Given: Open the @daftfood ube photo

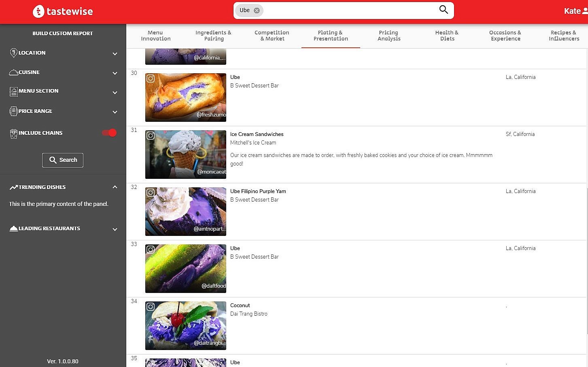Looking at the screenshot, I should [186, 268].
